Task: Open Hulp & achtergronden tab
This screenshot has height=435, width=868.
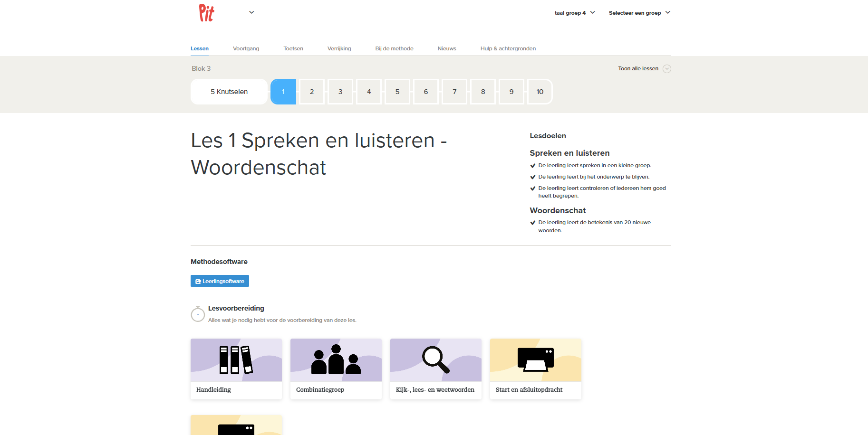Action: pyautogui.click(x=508, y=48)
